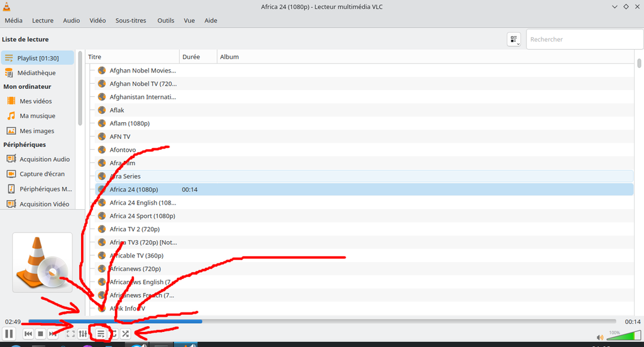Select the Africanews English row
The height and width of the screenshot is (347, 644).
(364, 282)
